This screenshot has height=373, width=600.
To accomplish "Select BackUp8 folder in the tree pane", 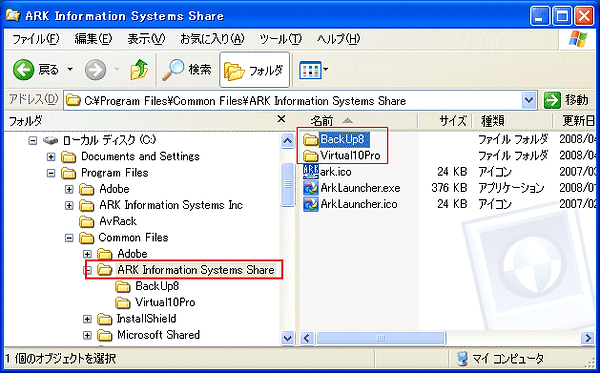I will coord(157,287).
